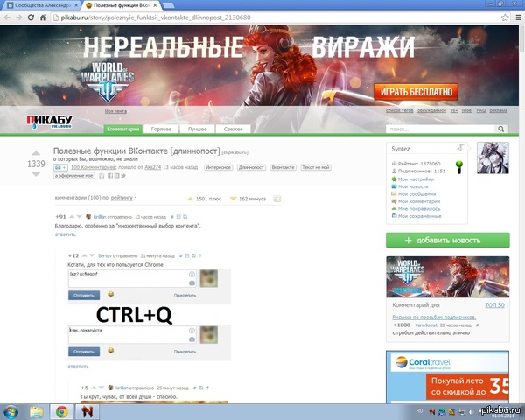Click the Windows Start button

(12, 409)
